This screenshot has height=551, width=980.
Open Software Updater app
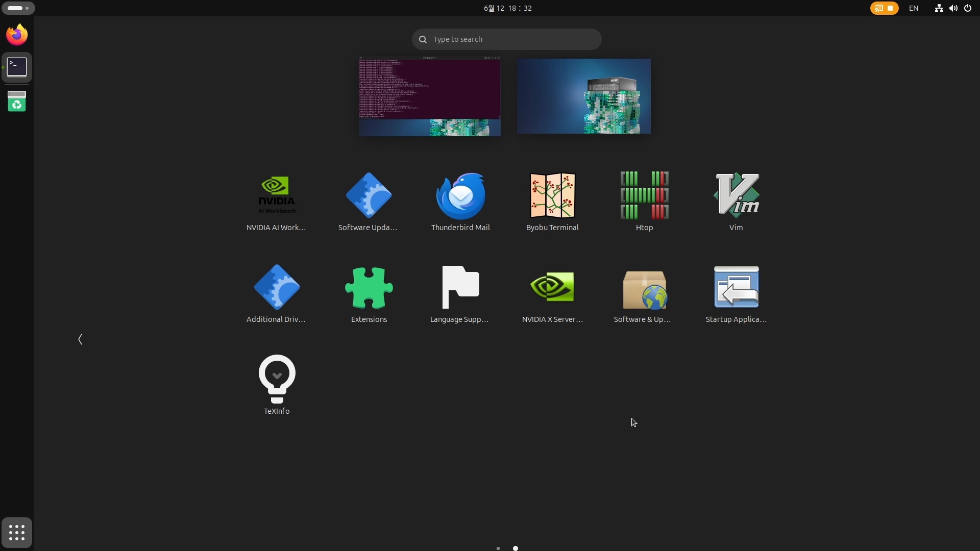368,202
